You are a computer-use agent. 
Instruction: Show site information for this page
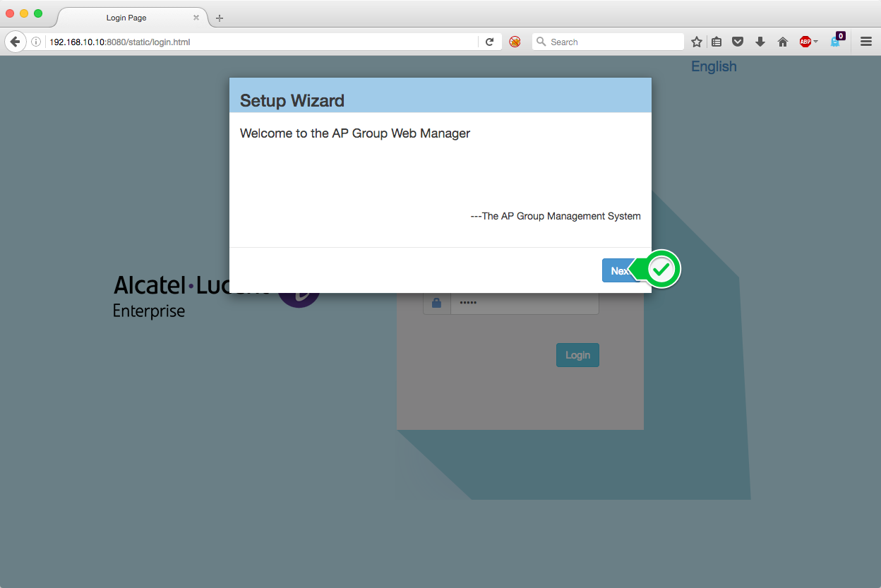tap(36, 42)
